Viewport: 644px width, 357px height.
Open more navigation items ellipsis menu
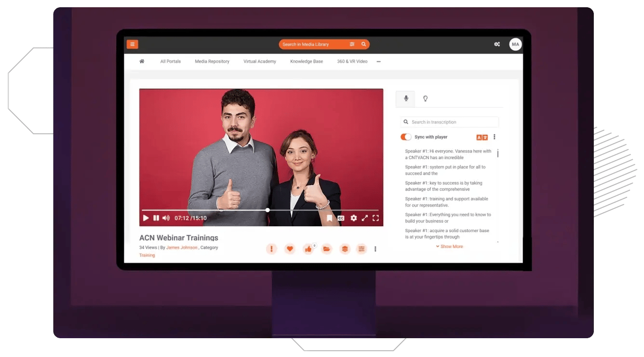click(378, 62)
